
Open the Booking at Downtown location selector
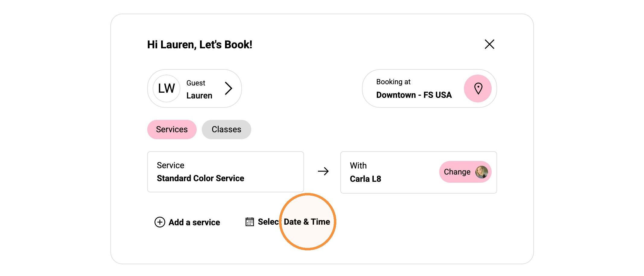coord(429,88)
